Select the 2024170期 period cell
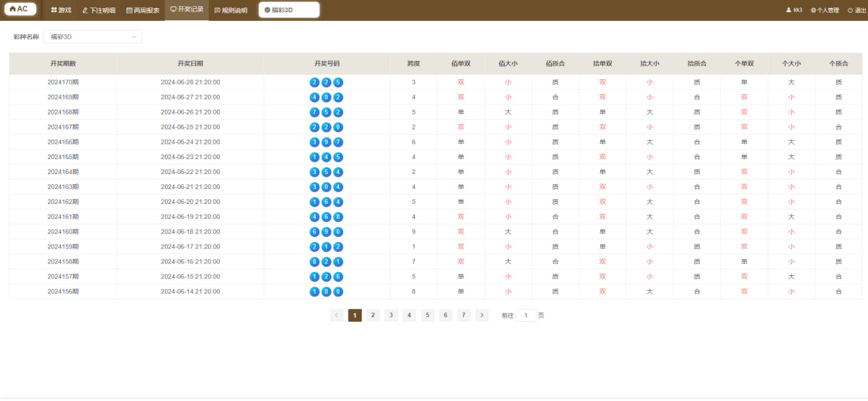Viewport: 868px width, 401px height. pos(63,82)
